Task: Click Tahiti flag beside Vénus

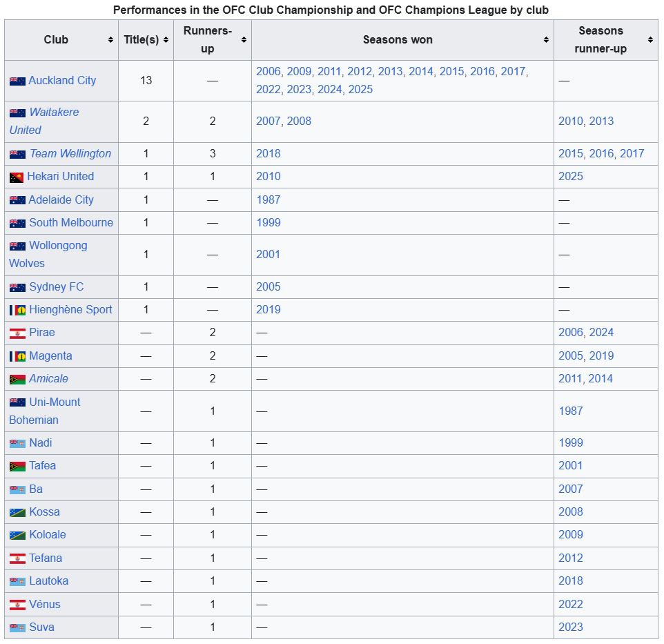Action: click(x=17, y=605)
